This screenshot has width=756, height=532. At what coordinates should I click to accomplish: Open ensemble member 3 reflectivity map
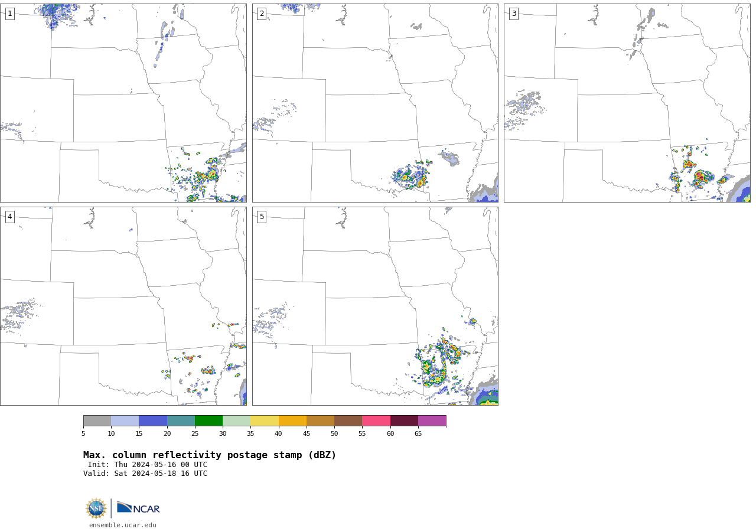point(627,103)
